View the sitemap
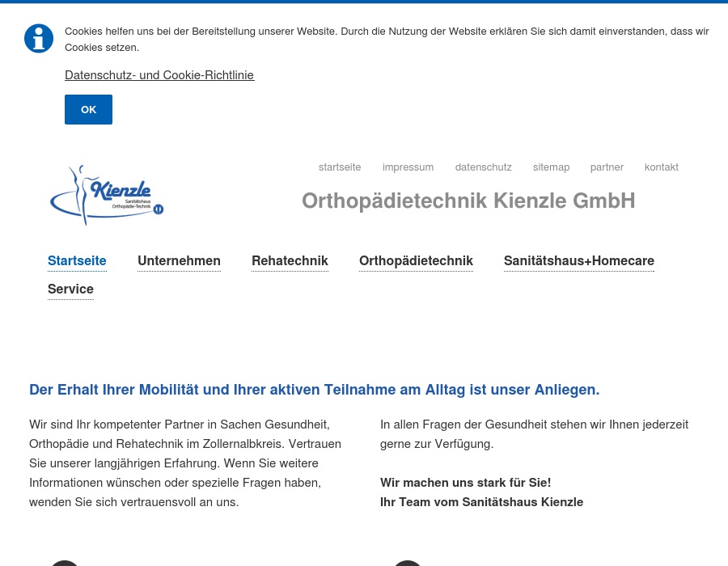 (x=551, y=167)
